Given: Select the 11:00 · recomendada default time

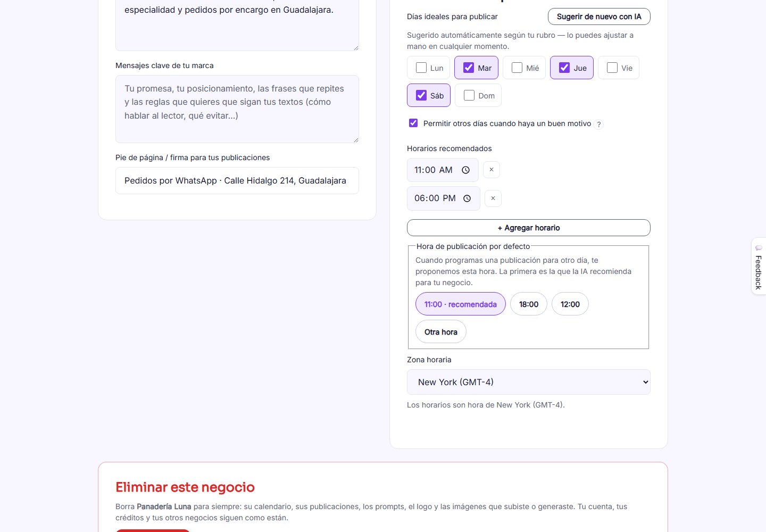Looking at the screenshot, I should pos(461,304).
